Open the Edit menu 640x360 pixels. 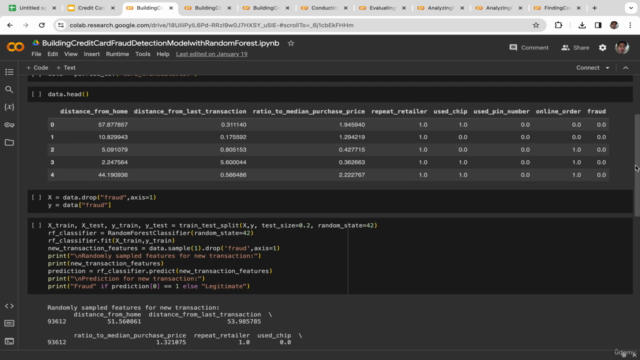tap(53, 54)
